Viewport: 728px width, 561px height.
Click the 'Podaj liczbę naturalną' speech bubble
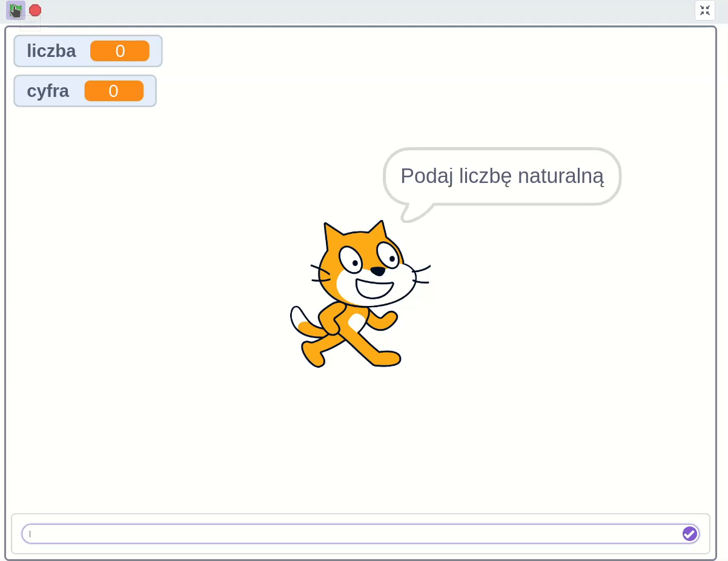click(502, 176)
